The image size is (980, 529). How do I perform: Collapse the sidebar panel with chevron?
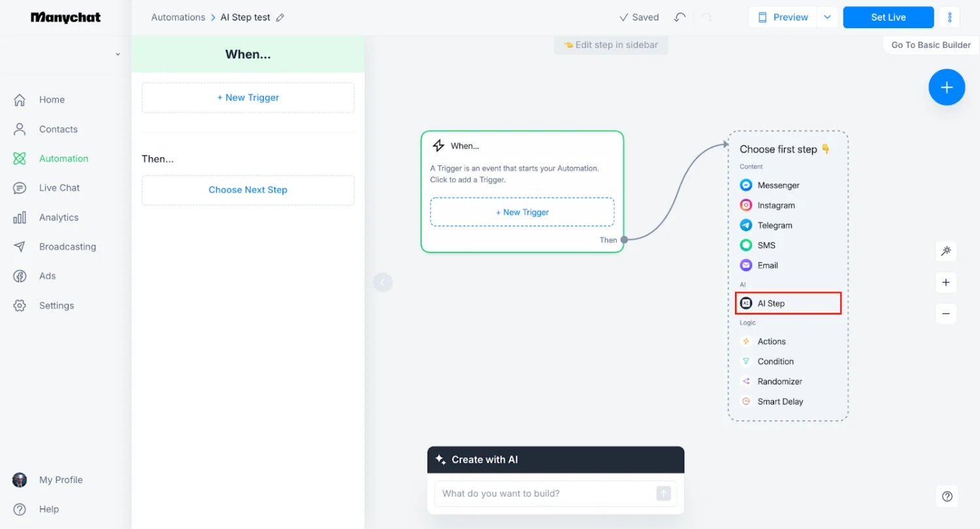click(383, 282)
